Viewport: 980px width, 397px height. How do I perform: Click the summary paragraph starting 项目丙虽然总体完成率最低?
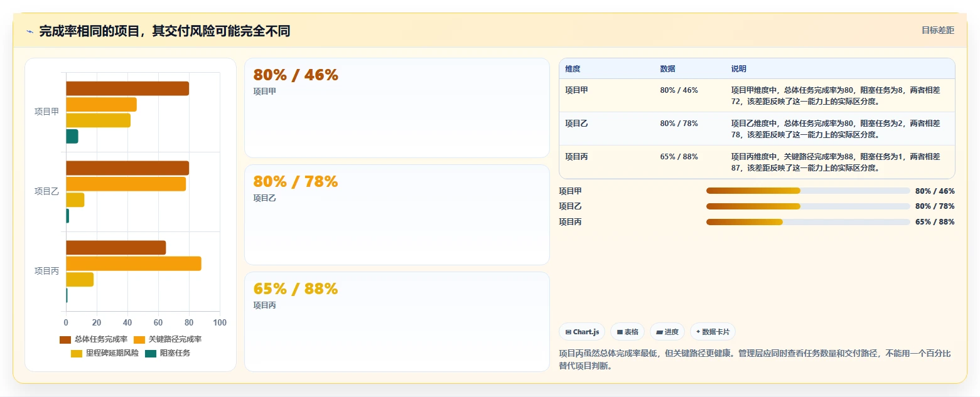tap(755, 359)
